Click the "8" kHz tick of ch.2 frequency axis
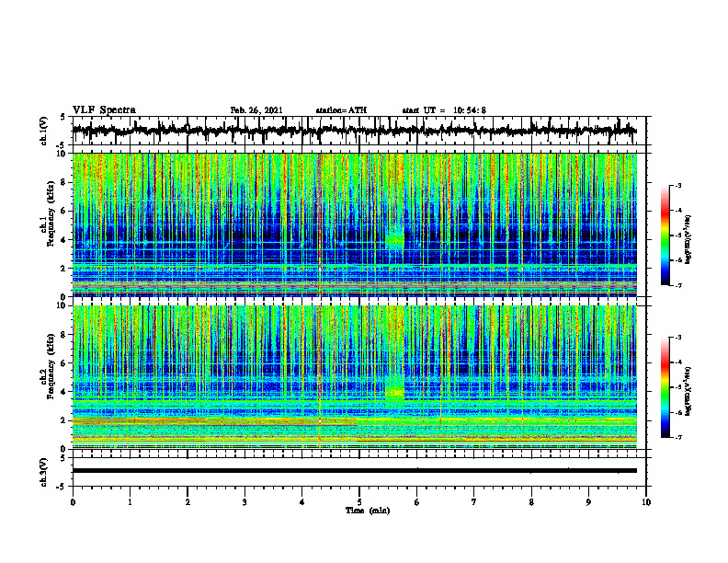Viewport: 728px width, 563px height. 64,335
